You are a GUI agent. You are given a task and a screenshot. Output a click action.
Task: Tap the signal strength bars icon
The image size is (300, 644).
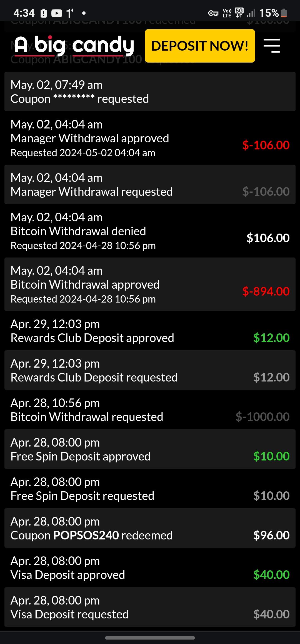(x=251, y=13)
